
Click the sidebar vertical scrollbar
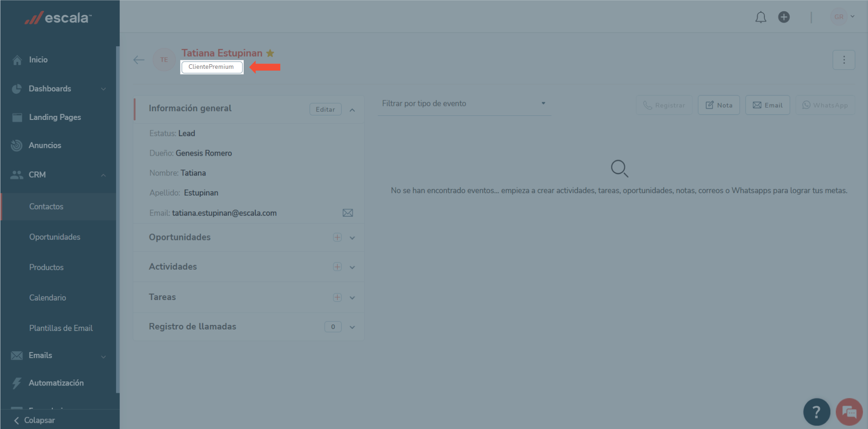[x=118, y=219]
